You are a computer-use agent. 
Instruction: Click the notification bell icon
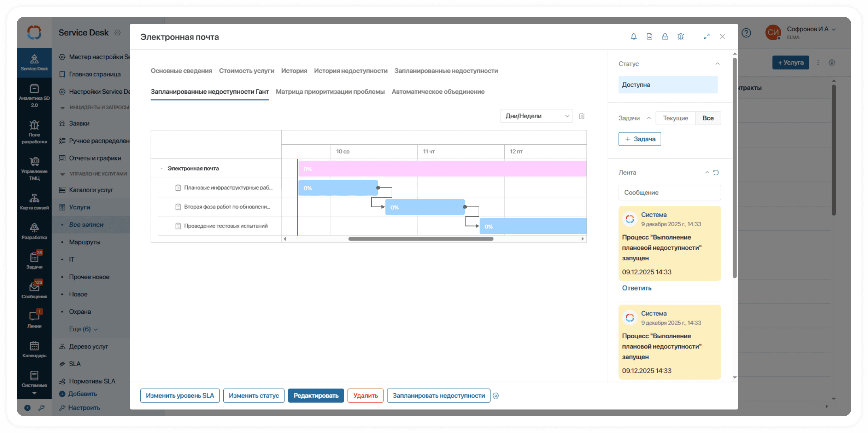point(634,36)
